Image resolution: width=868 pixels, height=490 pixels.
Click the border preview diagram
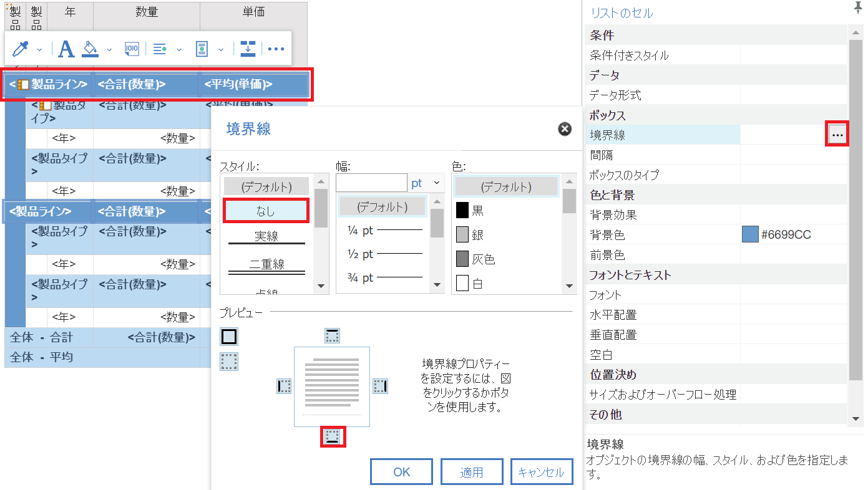tap(332, 387)
